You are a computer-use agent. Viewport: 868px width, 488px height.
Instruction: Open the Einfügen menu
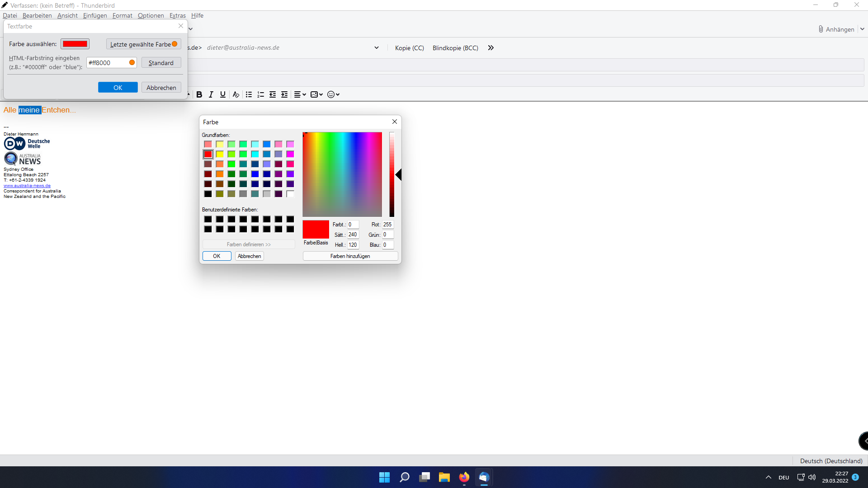95,15
